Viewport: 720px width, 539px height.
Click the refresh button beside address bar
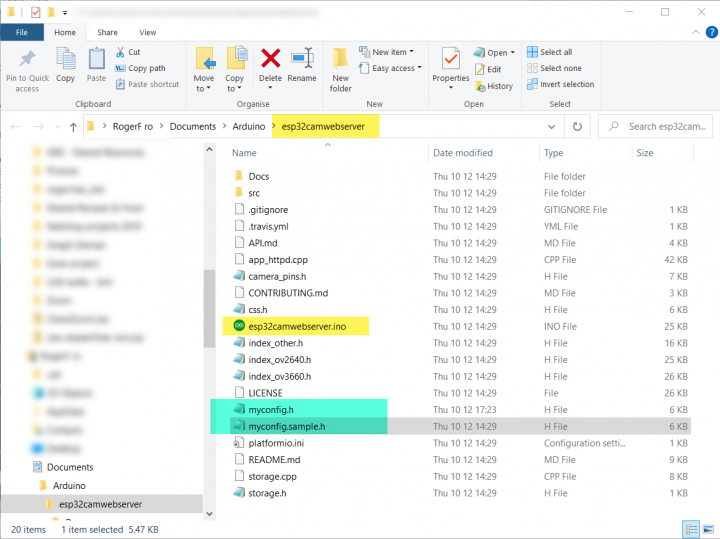577,127
